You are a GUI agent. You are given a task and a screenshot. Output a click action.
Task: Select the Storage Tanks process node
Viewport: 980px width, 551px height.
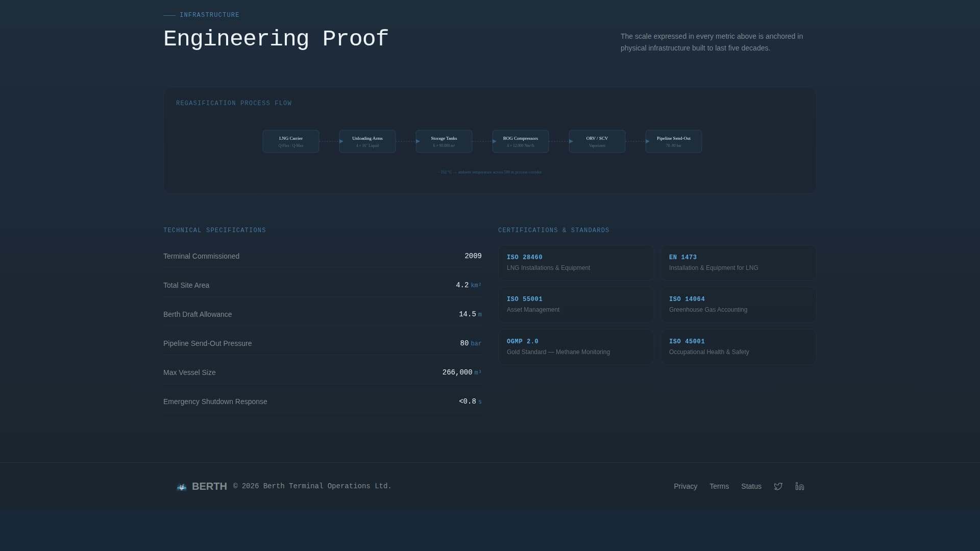pos(444,141)
